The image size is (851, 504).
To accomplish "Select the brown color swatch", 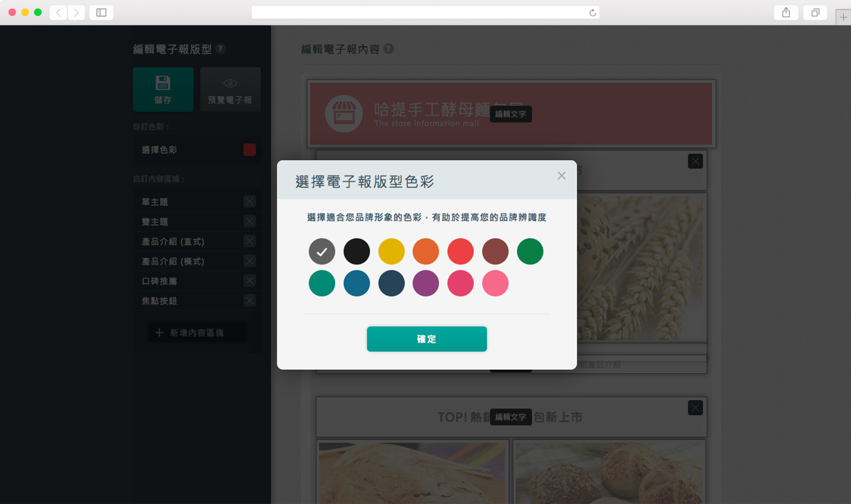I will coord(495,251).
